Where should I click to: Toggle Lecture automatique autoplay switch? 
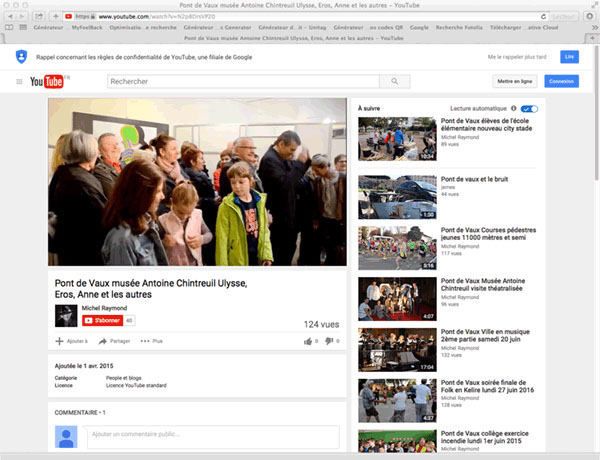[529, 107]
